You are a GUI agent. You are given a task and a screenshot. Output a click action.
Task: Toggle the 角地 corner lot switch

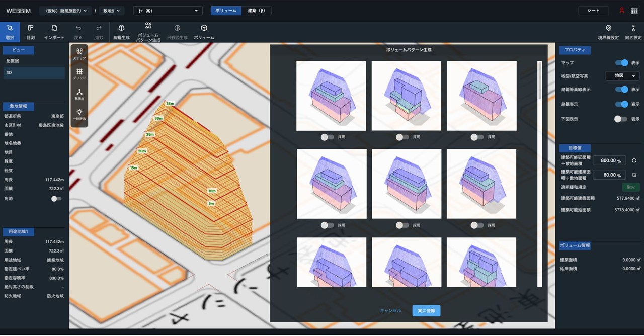coord(56,199)
